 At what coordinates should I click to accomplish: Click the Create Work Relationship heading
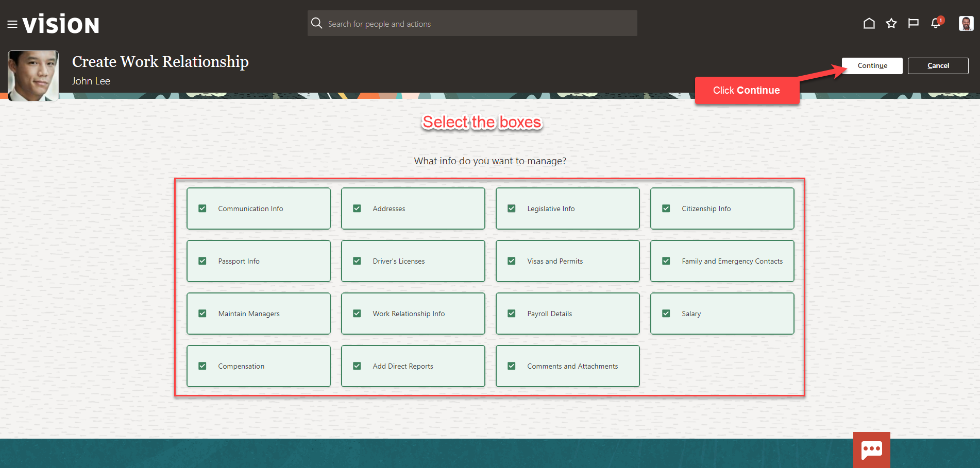coord(160,62)
